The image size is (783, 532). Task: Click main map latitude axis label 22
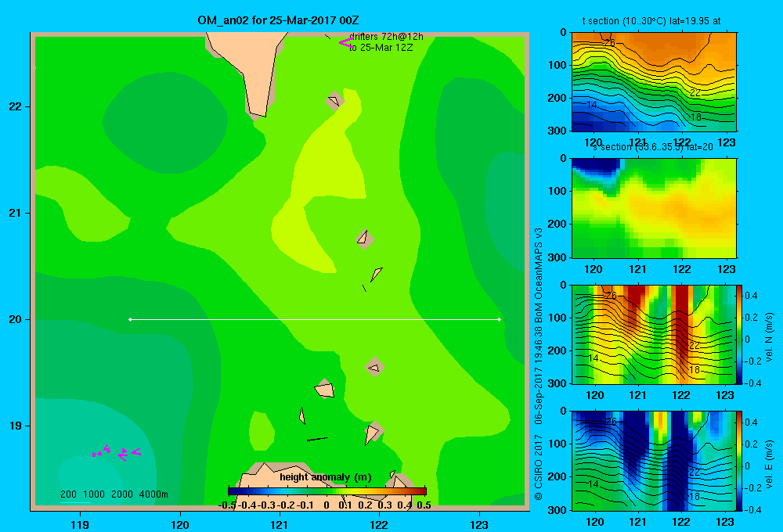point(15,106)
